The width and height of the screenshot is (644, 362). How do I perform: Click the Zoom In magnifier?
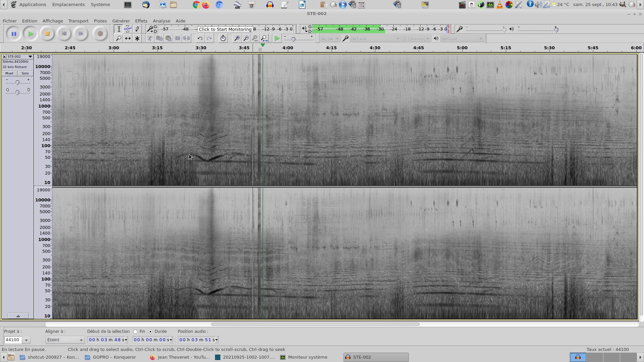(x=237, y=39)
